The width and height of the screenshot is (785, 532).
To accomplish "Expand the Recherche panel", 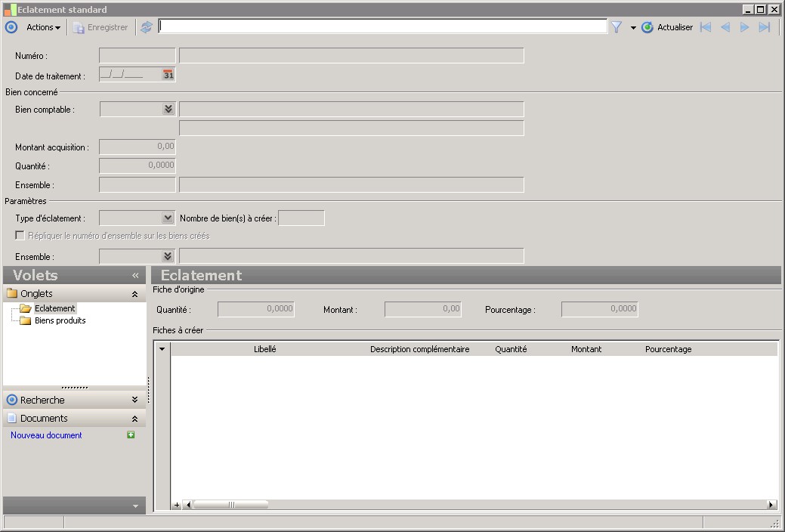I will tap(134, 400).
